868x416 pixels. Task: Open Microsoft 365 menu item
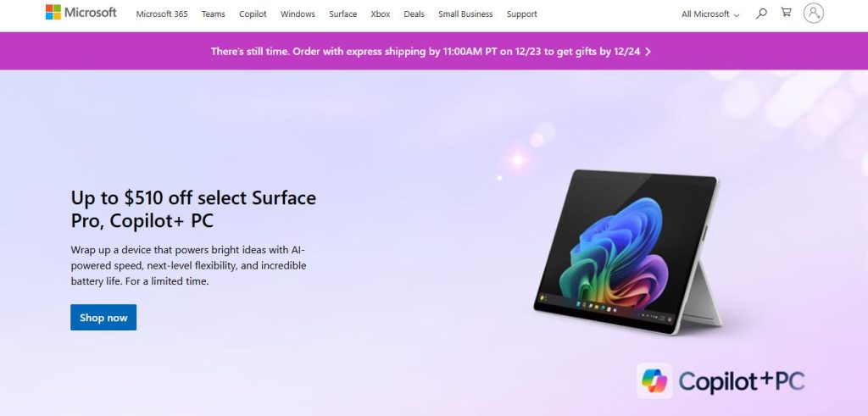tap(162, 14)
